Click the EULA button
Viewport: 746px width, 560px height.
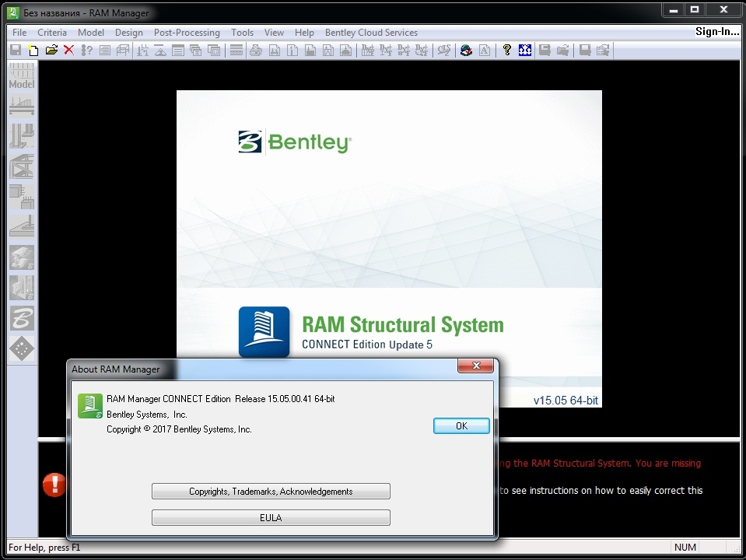271,518
